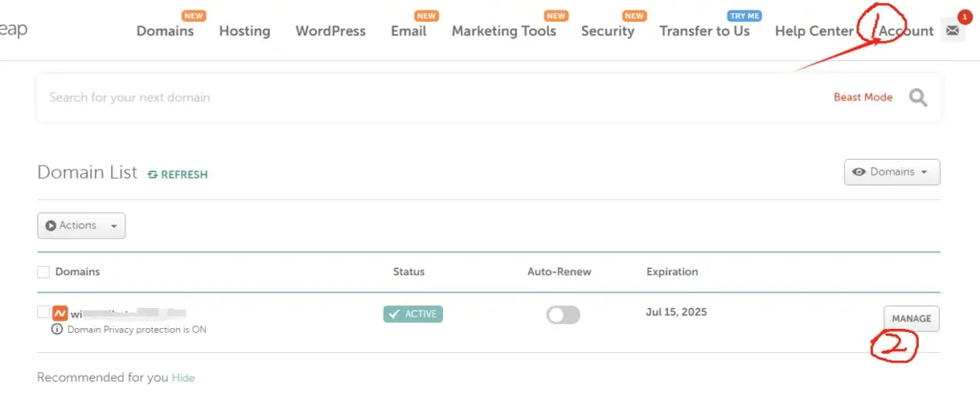Click the orange domain logo icon
980x394 pixels.
click(x=59, y=313)
